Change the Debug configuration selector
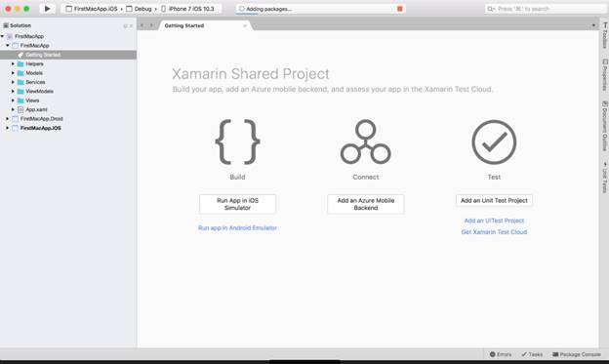The image size is (609, 364). pyautogui.click(x=139, y=9)
